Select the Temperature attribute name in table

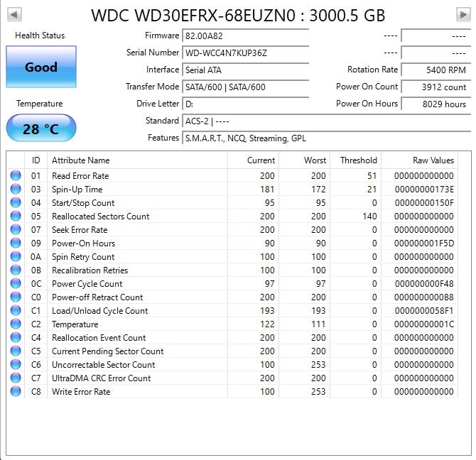[75, 324]
